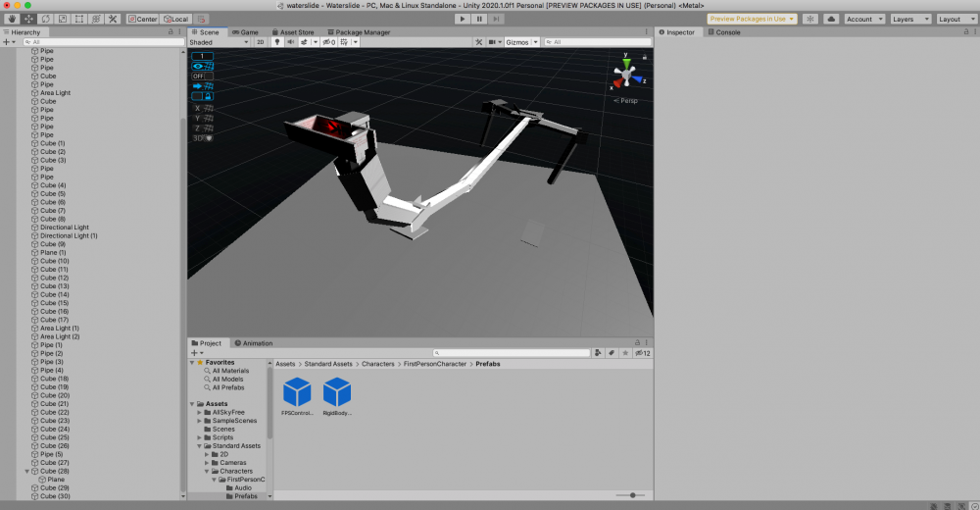
Task: Lock the Hierarchy panel
Action: (171, 31)
